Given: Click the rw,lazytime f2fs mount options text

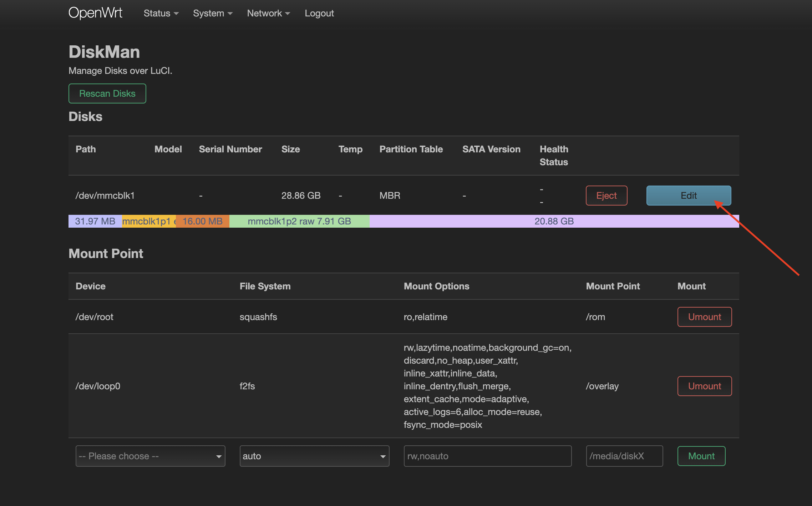Looking at the screenshot, I should point(488,386).
